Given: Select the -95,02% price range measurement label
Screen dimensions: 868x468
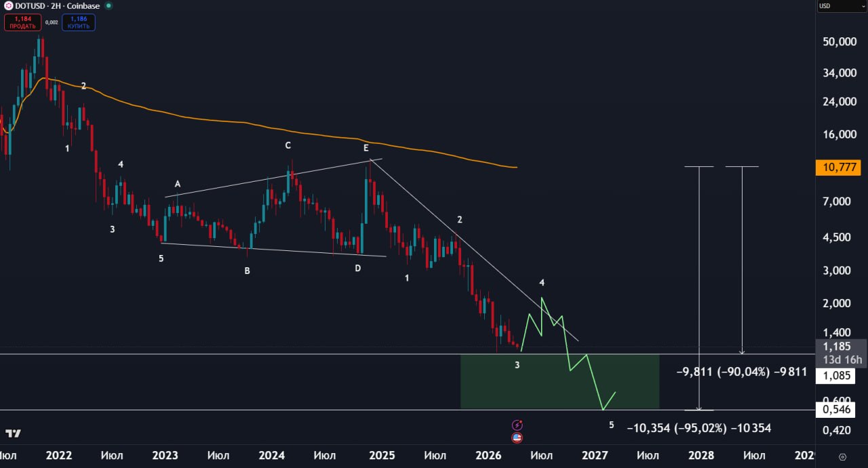Looking at the screenshot, I should pyautogui.click(x=698, y=429).
